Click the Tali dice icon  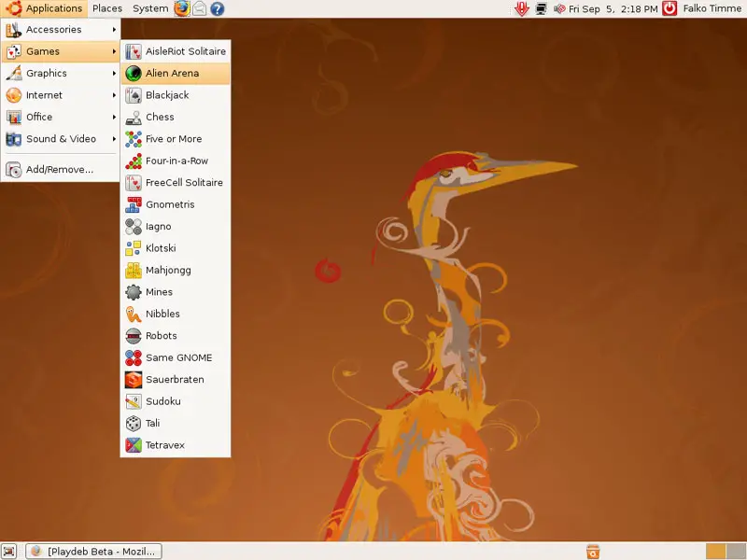[x=134, y=424]
